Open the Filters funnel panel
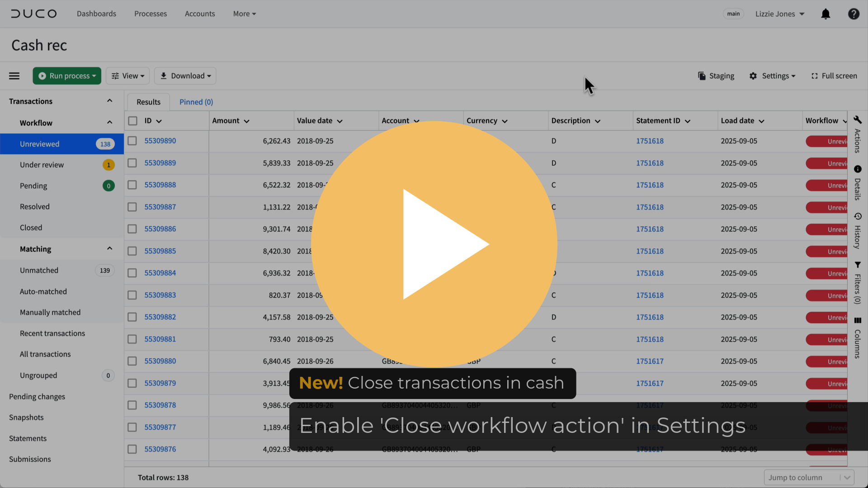The width and height of the screenshot is (868, 488). tap(858, 265)
